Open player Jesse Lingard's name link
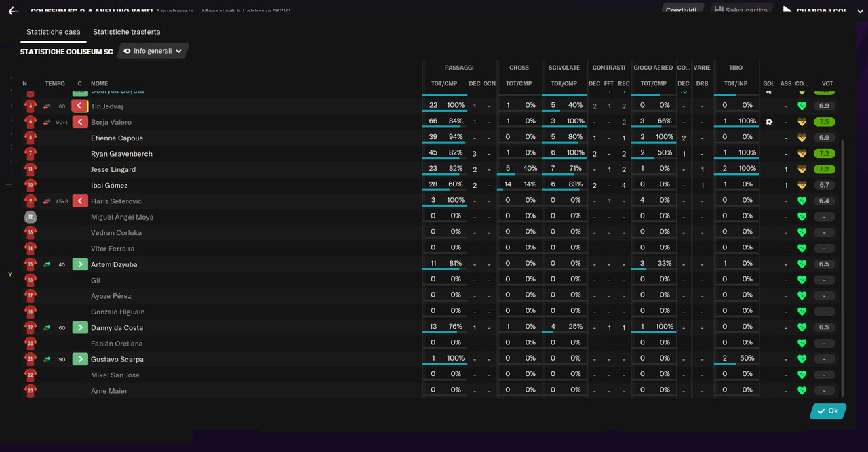The image size is (868, 452). pos(113,169)
